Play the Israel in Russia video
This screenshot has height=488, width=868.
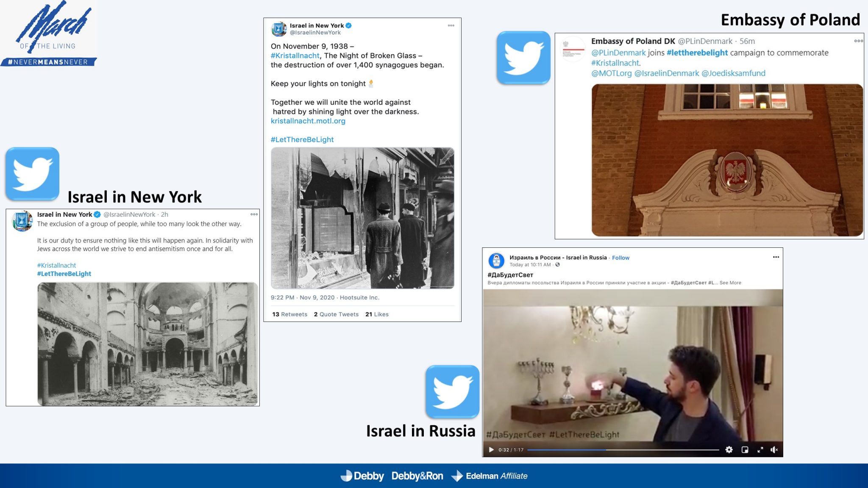tap(491, 450)
